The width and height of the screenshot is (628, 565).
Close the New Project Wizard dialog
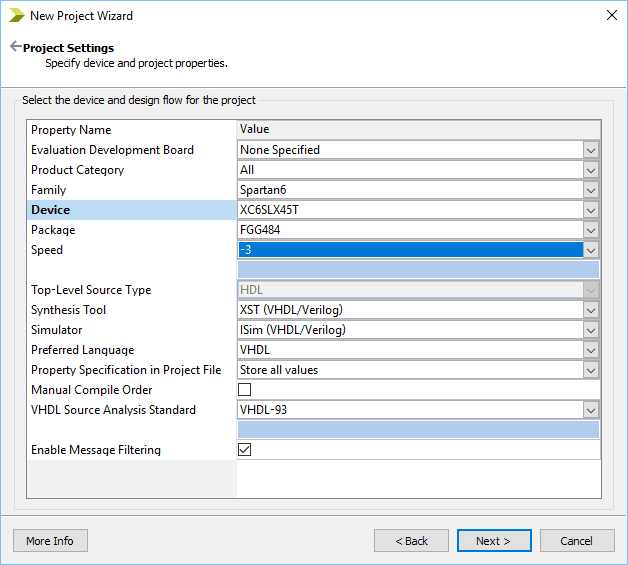tap(611, 15)
